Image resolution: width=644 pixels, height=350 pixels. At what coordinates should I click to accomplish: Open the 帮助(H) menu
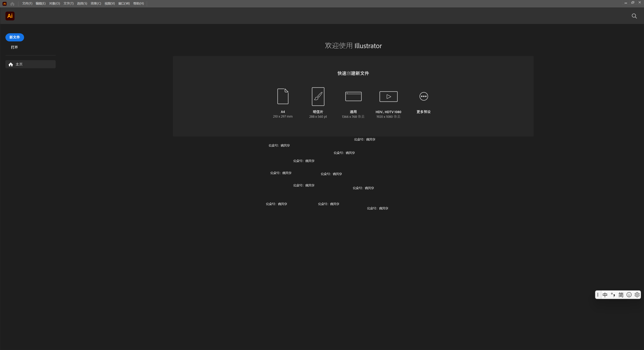[139, 4]
